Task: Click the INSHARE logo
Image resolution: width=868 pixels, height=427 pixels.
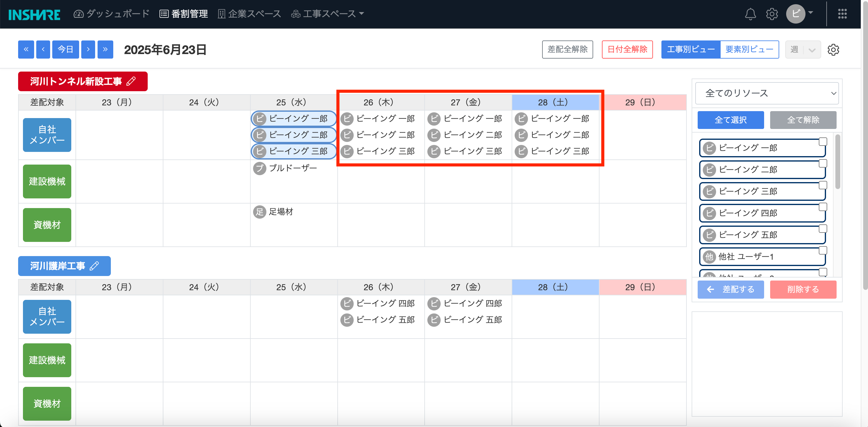Action: [x=34, y=14]
